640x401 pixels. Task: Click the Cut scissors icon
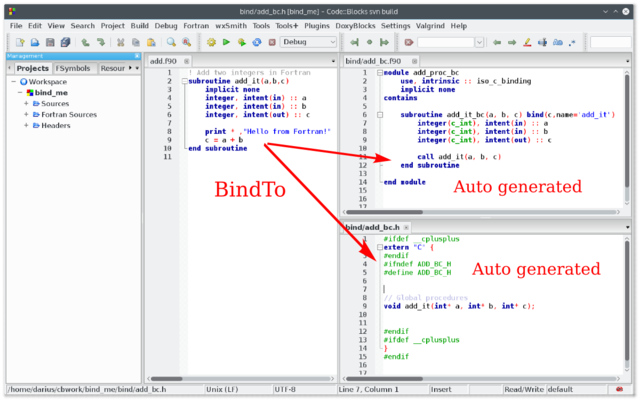click(x=120, y=42)
